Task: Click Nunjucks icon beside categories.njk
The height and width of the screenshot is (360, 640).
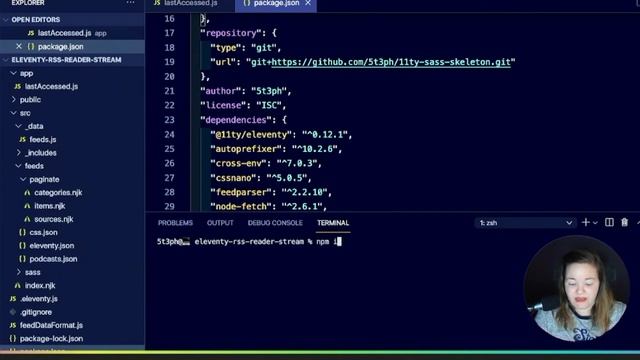Action: pos(27,193)
